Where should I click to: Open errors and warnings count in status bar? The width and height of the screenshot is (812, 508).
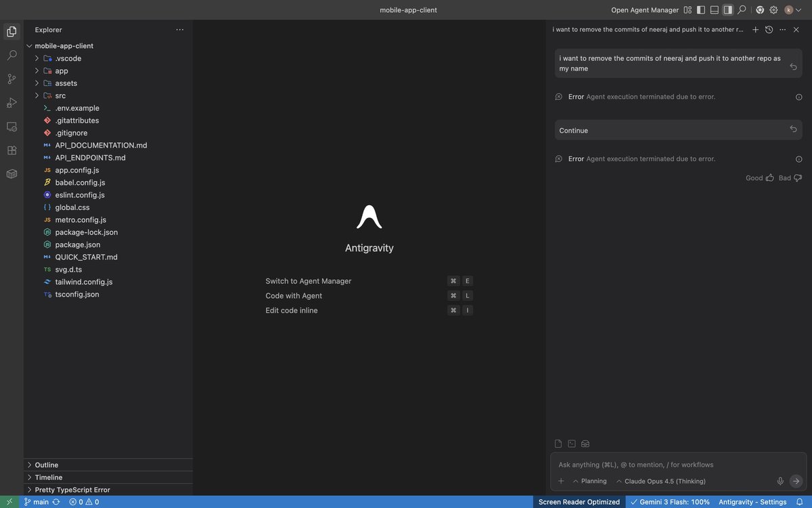coord(84,502)
